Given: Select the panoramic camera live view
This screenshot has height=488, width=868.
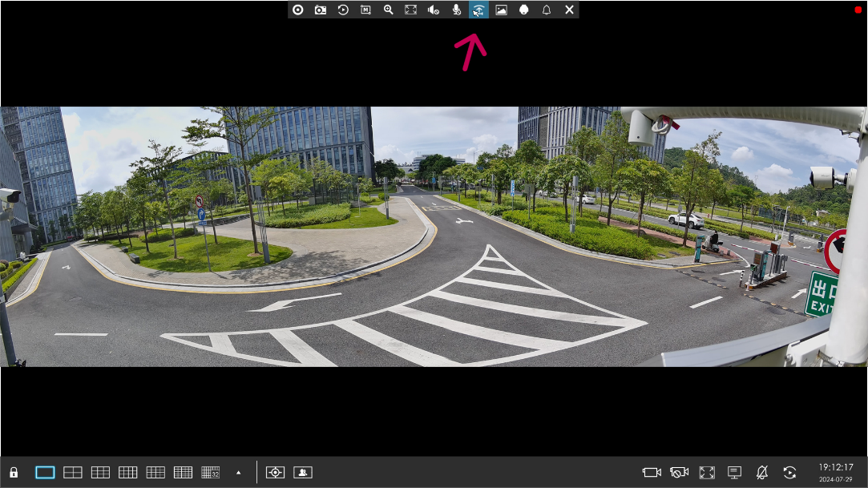Looking at the screenshot, I should (434, 237).
